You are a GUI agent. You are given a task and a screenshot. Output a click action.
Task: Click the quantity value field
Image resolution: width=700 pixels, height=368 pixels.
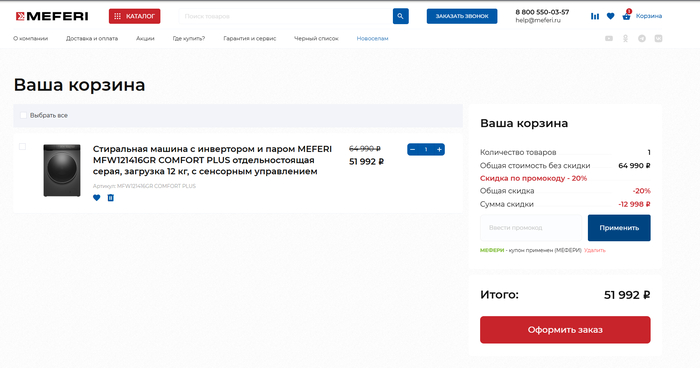tap(426, 149)
